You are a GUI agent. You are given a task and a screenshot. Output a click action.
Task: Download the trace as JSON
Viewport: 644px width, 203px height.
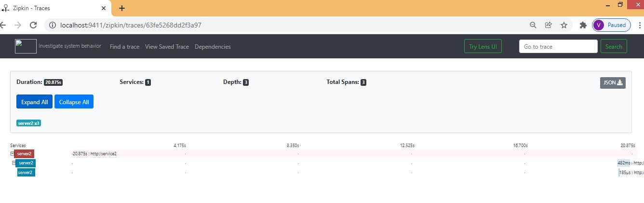[613, 82]
